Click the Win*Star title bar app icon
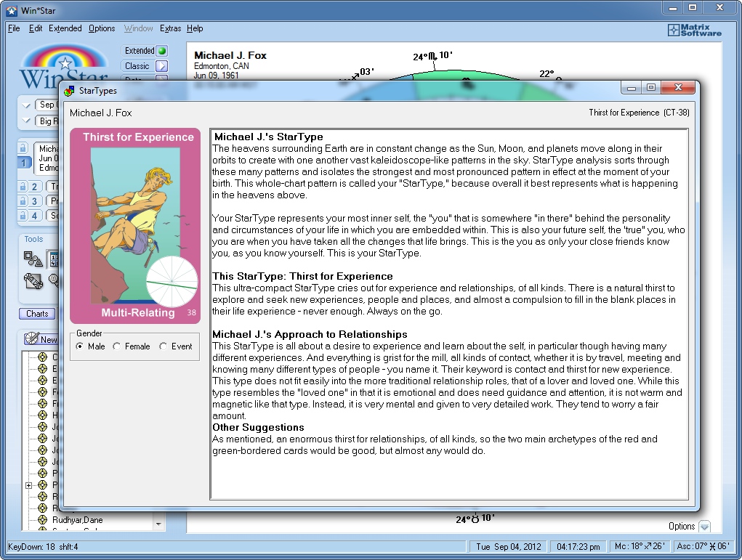Image resolution: width=742 pixels, height=560 pixels. pos(12,10)
